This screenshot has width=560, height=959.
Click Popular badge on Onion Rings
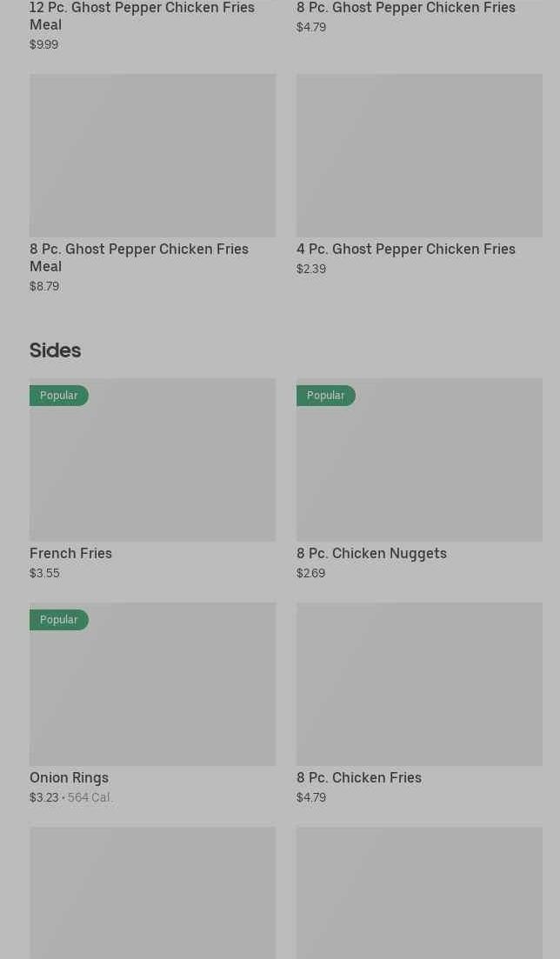[58, 620]
